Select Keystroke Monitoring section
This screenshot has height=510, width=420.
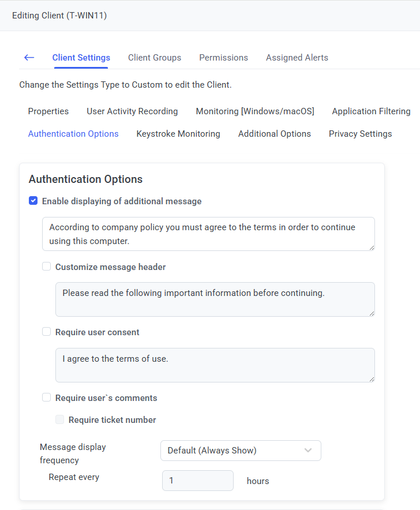tap(178, 134)
